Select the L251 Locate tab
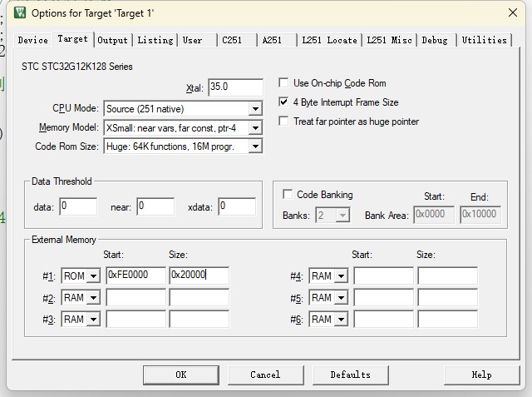532x397 pixels. 329,40
